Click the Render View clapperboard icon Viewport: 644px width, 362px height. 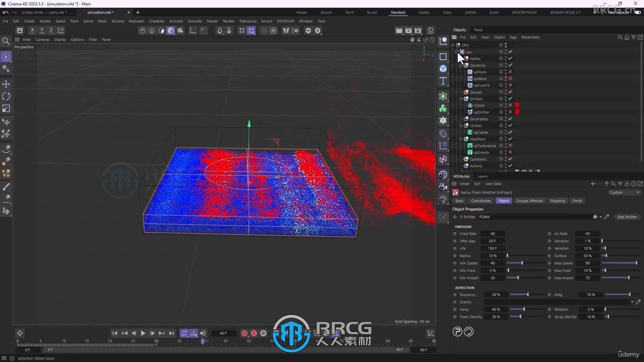[399, 31]
